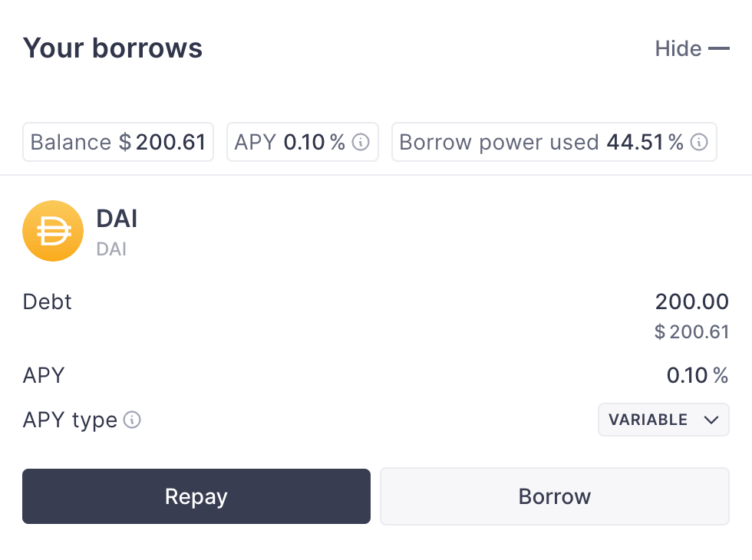Viewport: 752px width, 560px height.
Task: Click the Debt amount 200.00
Action: pos(691,301)
